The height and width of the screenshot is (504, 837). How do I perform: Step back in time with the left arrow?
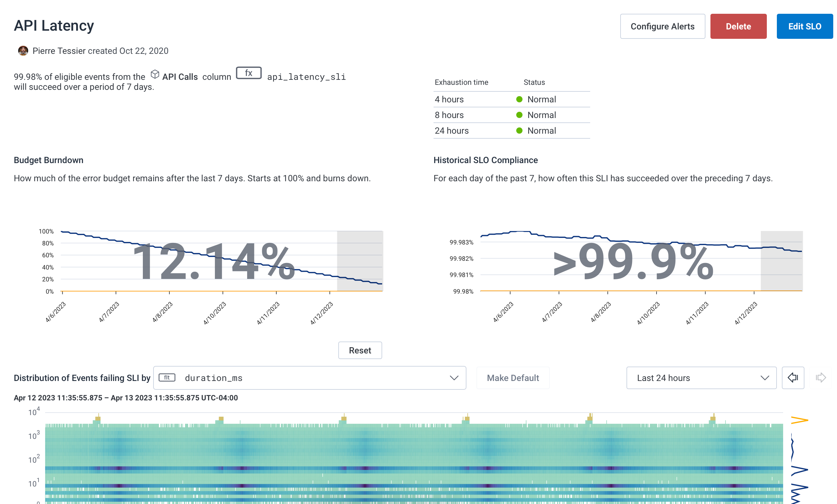793,378
